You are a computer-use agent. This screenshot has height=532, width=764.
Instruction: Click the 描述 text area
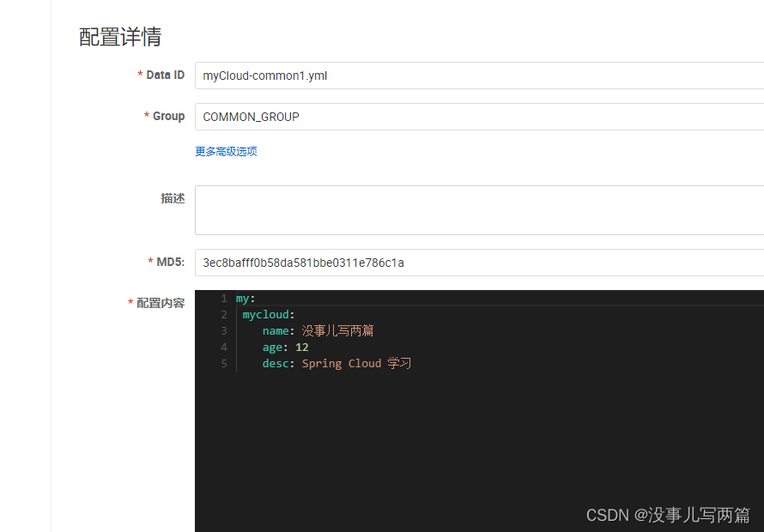point(480,210)
